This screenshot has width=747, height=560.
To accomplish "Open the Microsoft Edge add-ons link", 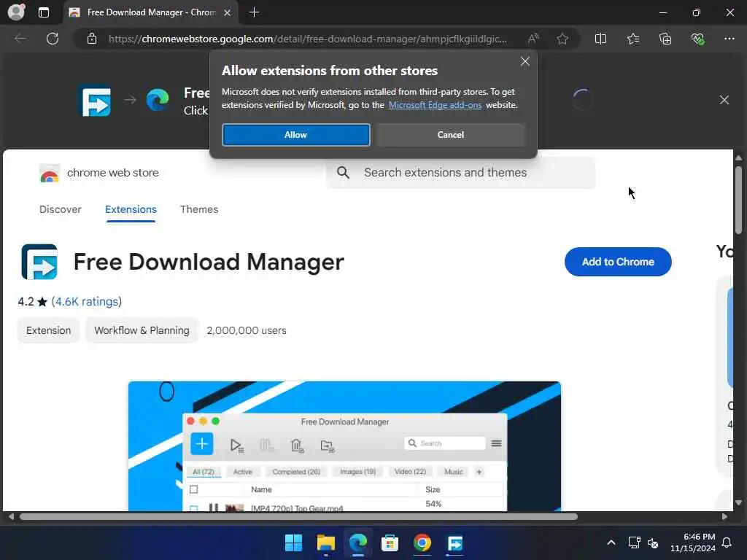I will (435, 105).
